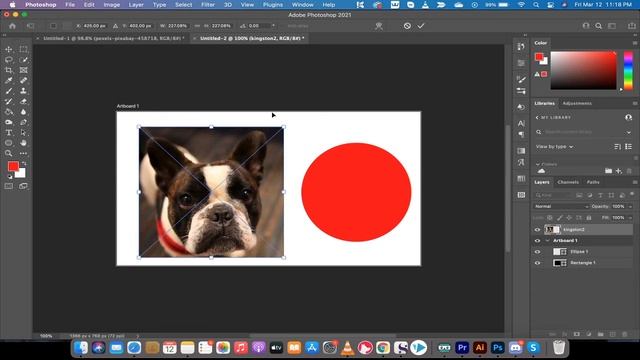Pick a color in the color field
The width and height of the screenshot is (640, 360).
pyautogui.click(x=583, y=70)
